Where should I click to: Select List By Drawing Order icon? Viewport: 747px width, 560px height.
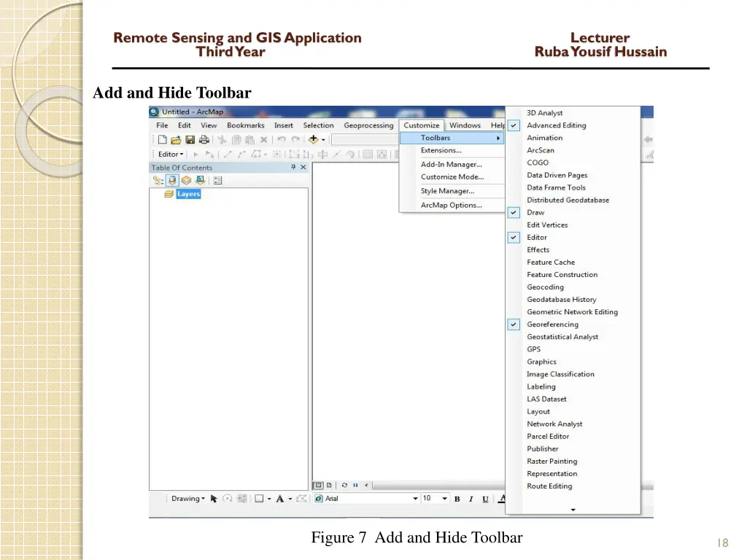[x=158, y=181]
